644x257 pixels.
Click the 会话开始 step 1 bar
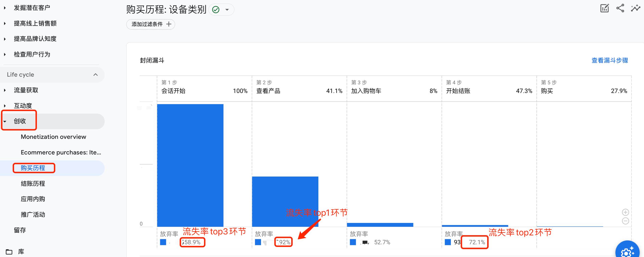[x=190, y=165]
